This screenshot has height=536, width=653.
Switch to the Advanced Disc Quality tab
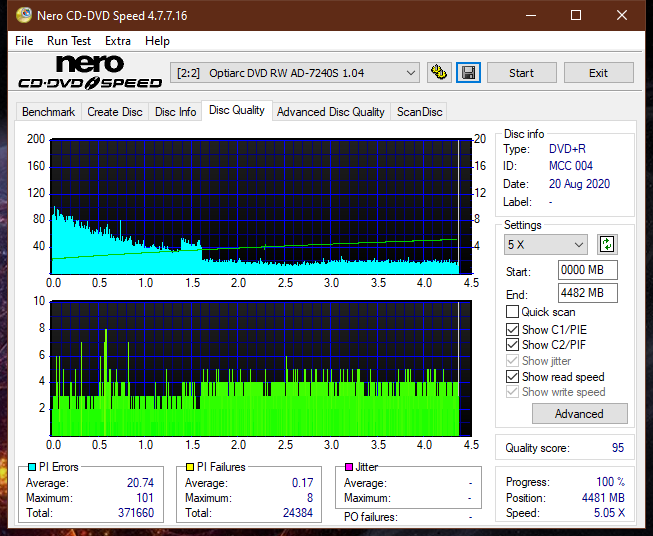coord(331,112)
